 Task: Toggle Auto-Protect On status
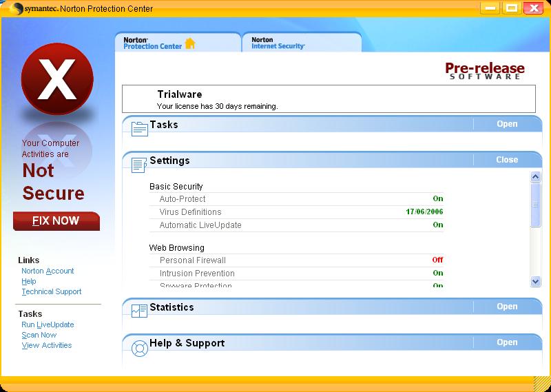point(438,198)
